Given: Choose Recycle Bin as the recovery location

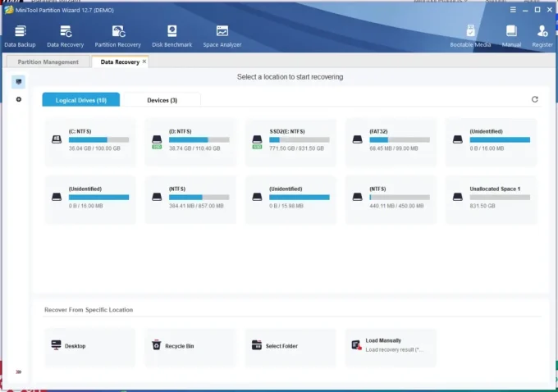Looking at the screenshot, I should (190, 346).
